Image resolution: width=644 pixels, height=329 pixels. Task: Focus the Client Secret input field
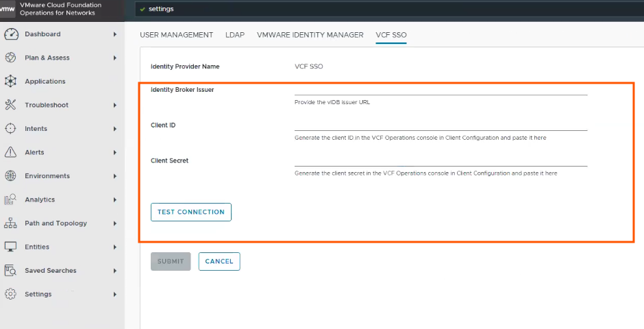point(441,160)
